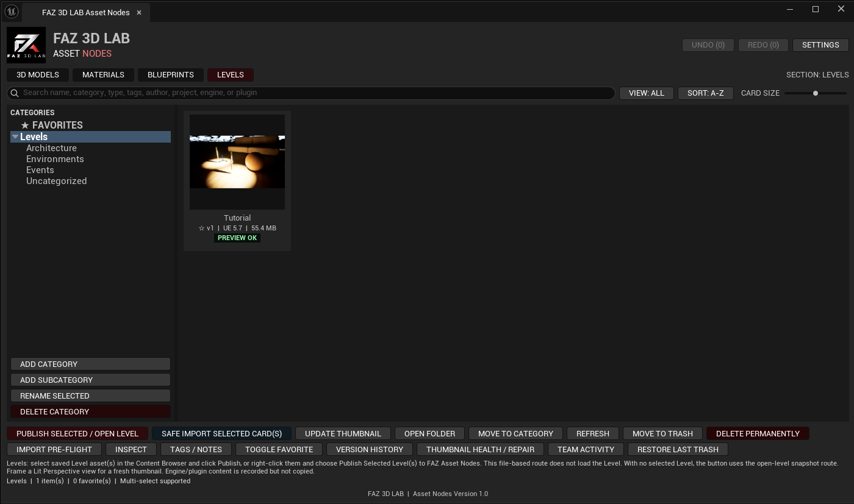
Task: Switch to the 3D Models section
Action: pos(38,75)
